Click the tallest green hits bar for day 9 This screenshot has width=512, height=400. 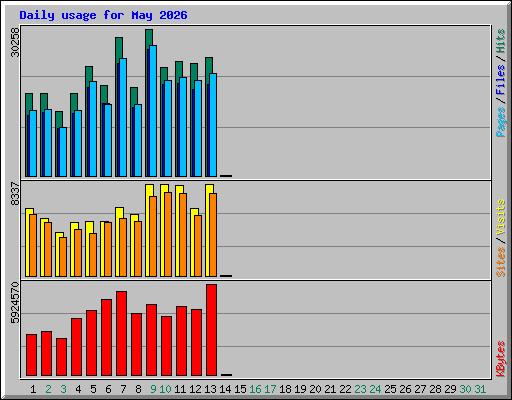click(149, 37)
